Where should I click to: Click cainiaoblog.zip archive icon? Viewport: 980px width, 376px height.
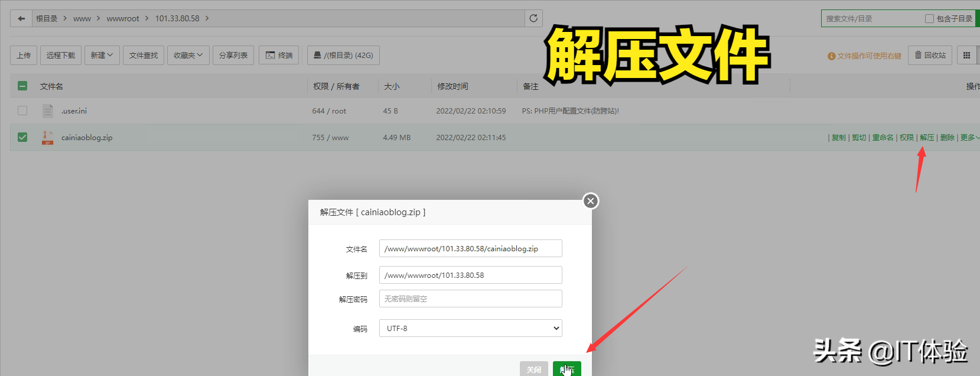click(x=47, y=137)
